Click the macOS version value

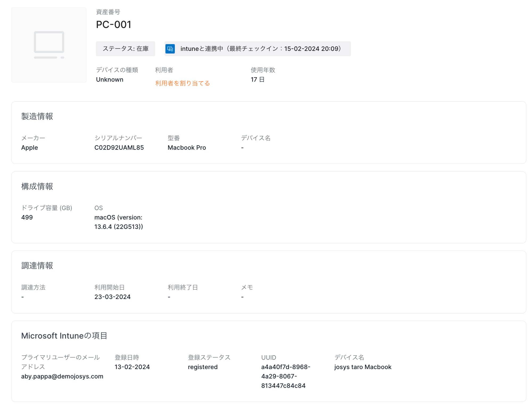point(118,222)
